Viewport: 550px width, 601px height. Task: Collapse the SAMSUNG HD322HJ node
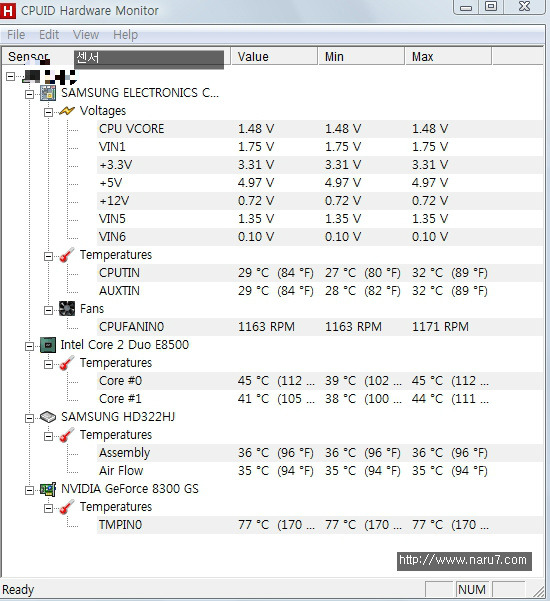point(30,418)
